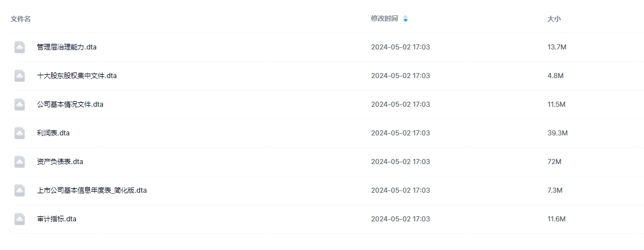The width and height of the screenshot is (644, 250).
Task: Open the file 审计指标.dta
Action: point(57,219)
